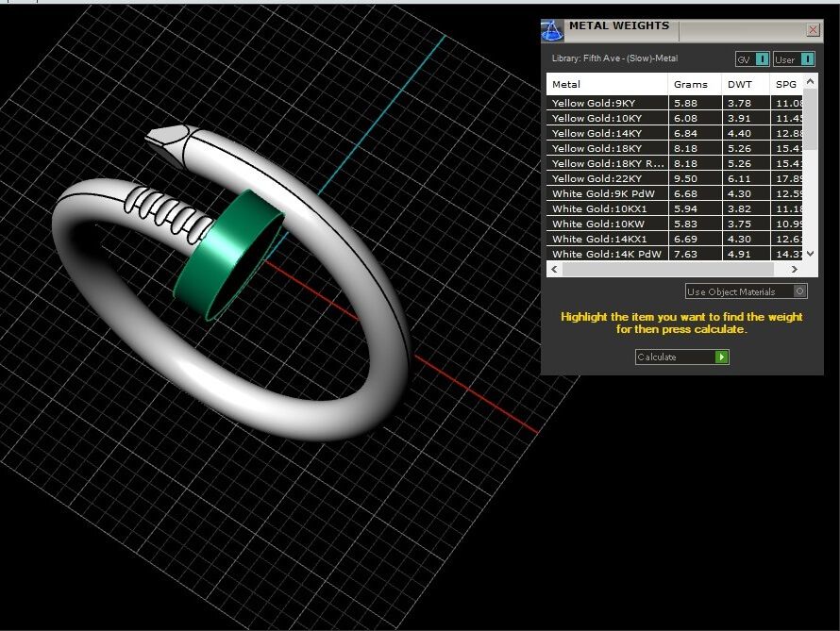The height and width of the screenshot is (631, 840).
Task: Sort by the SPG column header
Action: pos(786,85)
